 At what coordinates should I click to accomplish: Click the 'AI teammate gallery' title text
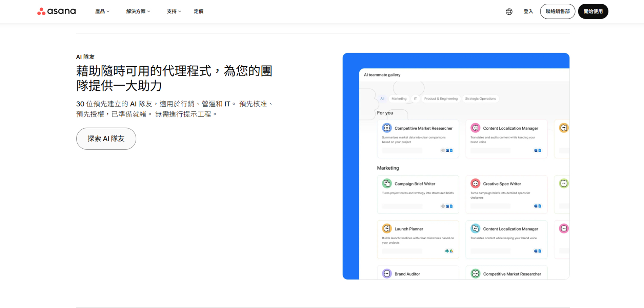tap(382, 75)
